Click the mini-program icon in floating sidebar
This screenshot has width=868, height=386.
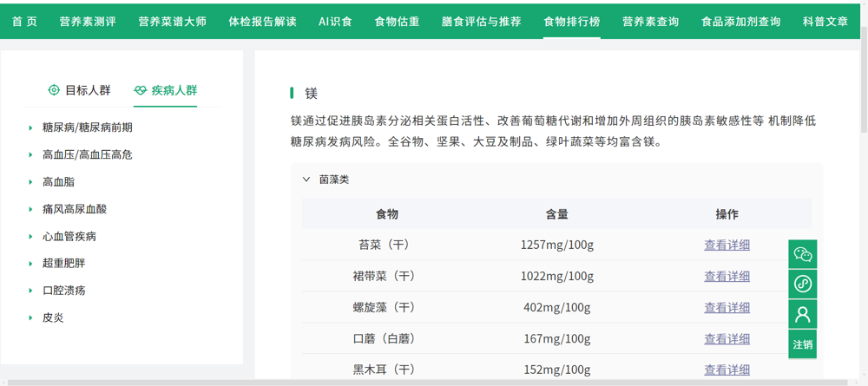coord(802,284)
